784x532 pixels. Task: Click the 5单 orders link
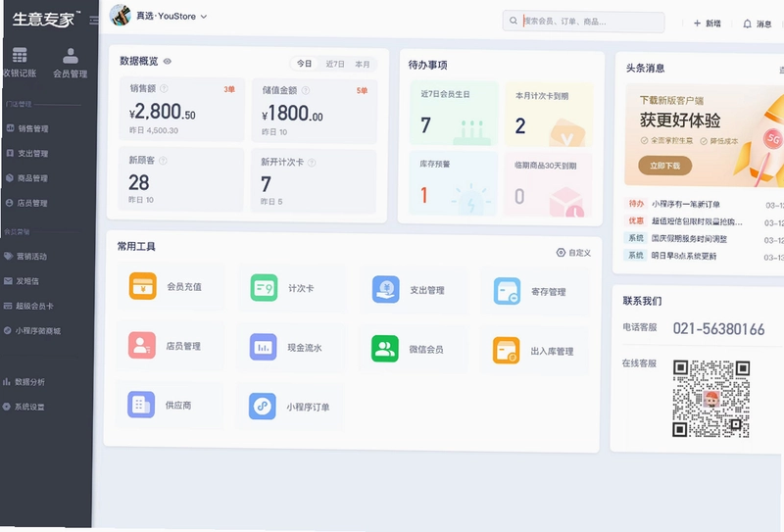point(362,90)
